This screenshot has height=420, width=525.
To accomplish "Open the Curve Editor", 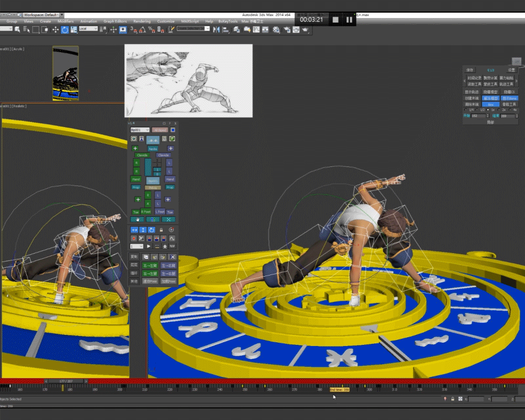I will click(256, 29).
